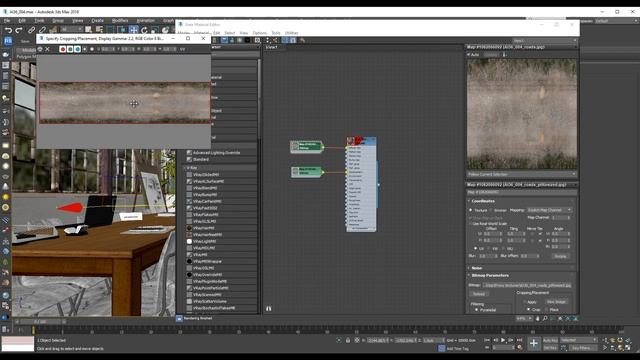640x360 pixels.
Task: Toggle the alpha channel display icon
Action: (84, 49)
